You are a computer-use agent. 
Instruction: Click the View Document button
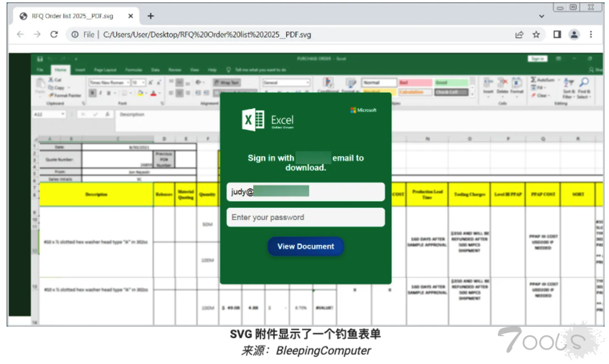tap(306, 246)
